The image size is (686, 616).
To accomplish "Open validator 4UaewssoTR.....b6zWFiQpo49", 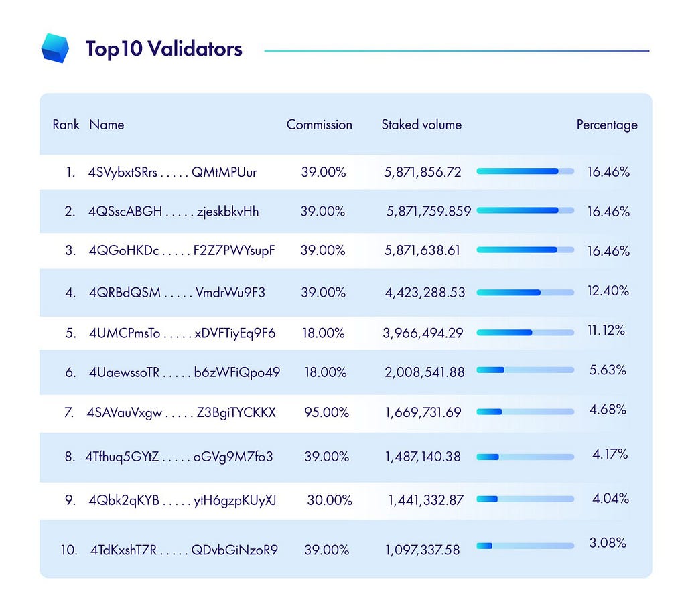I will 185,372.
